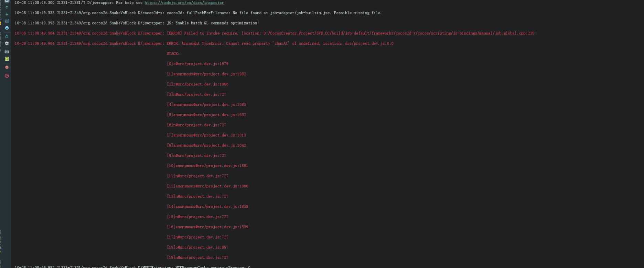Viewport: 644px width, 268px height.
Task: Toggle soft-wrap for log output
Action: 7,21
